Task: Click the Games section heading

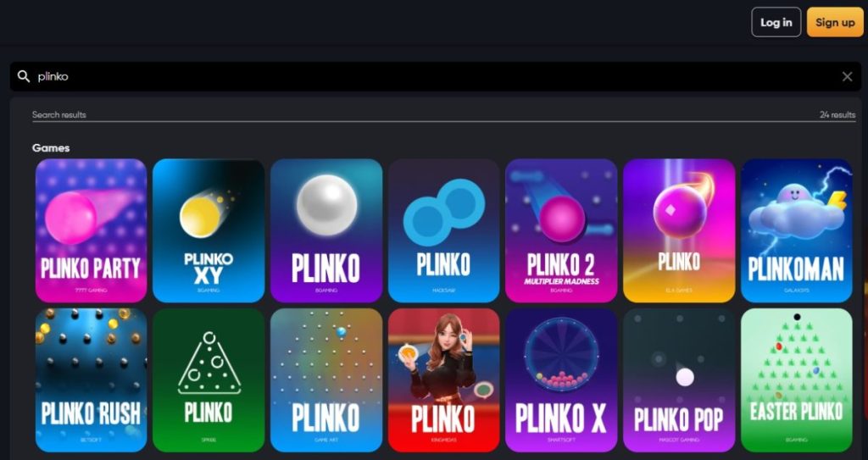Action: [x=51, y=147]
